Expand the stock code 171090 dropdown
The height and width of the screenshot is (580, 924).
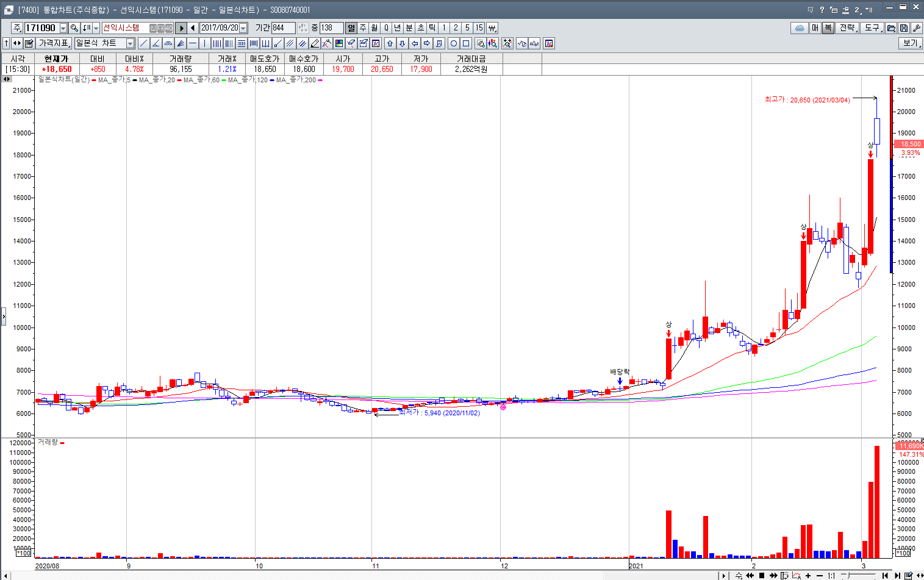click(x=63, y=28)
